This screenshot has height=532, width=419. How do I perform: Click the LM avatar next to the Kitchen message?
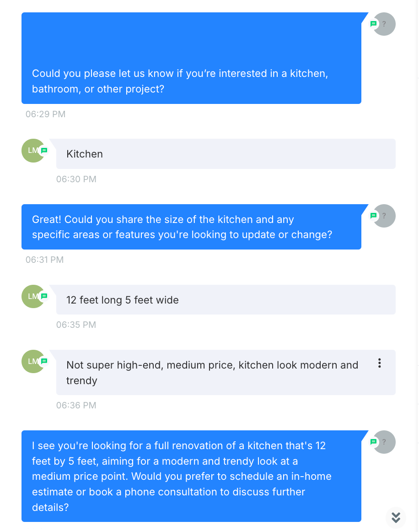(33, 150)
